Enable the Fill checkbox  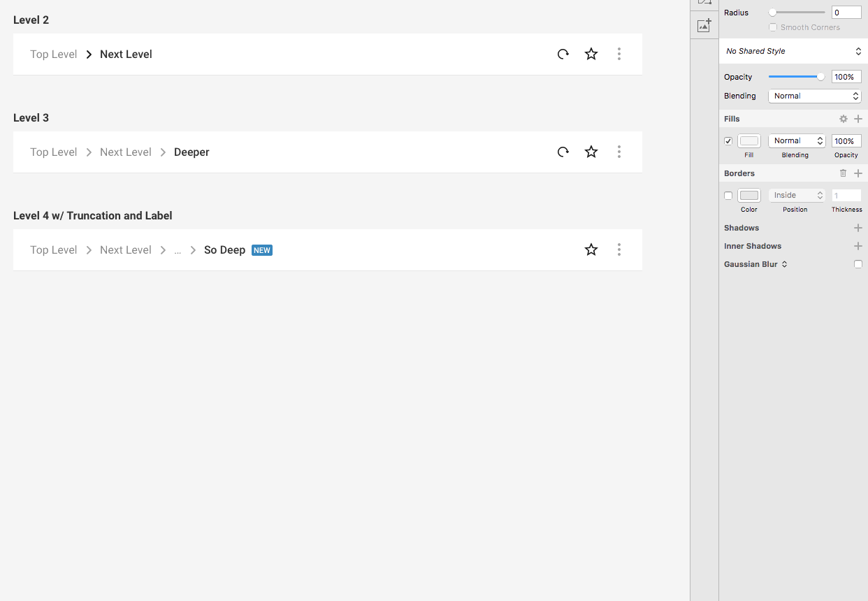click(728, 140)
